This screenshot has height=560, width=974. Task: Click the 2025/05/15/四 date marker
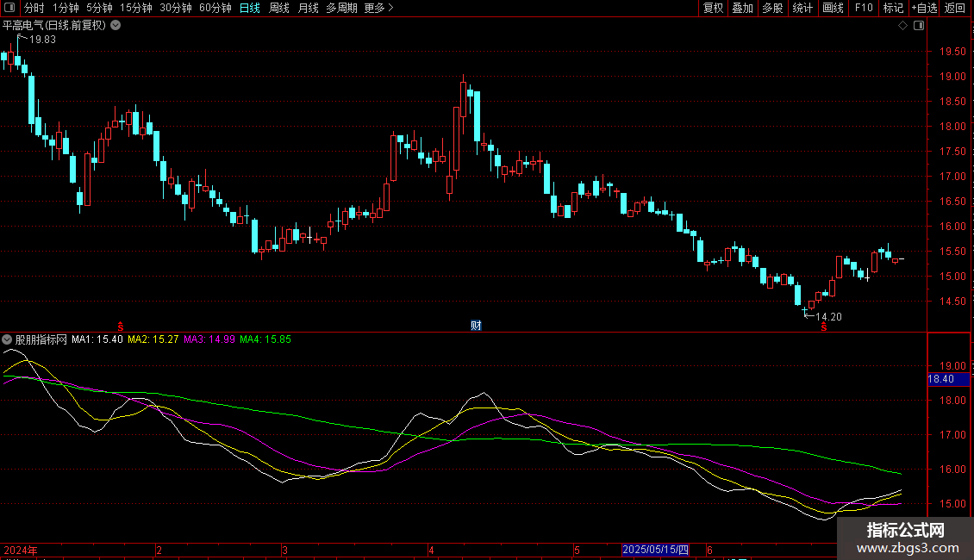[655, 550]
